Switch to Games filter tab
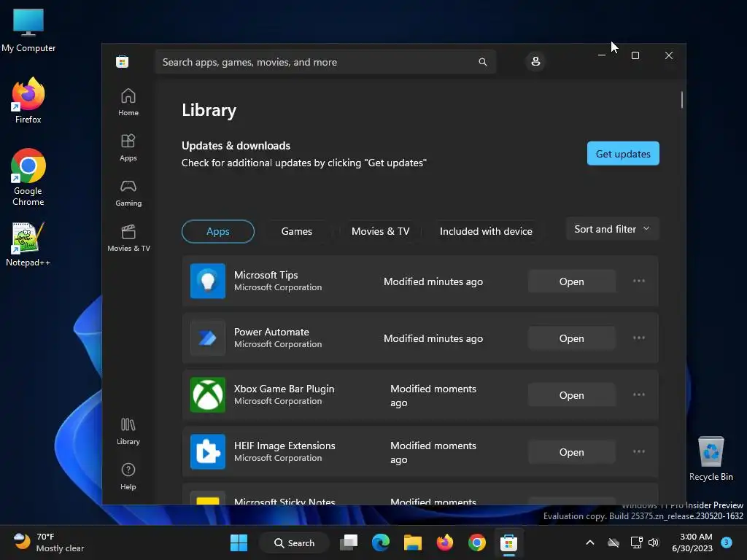 pos(296,231)
